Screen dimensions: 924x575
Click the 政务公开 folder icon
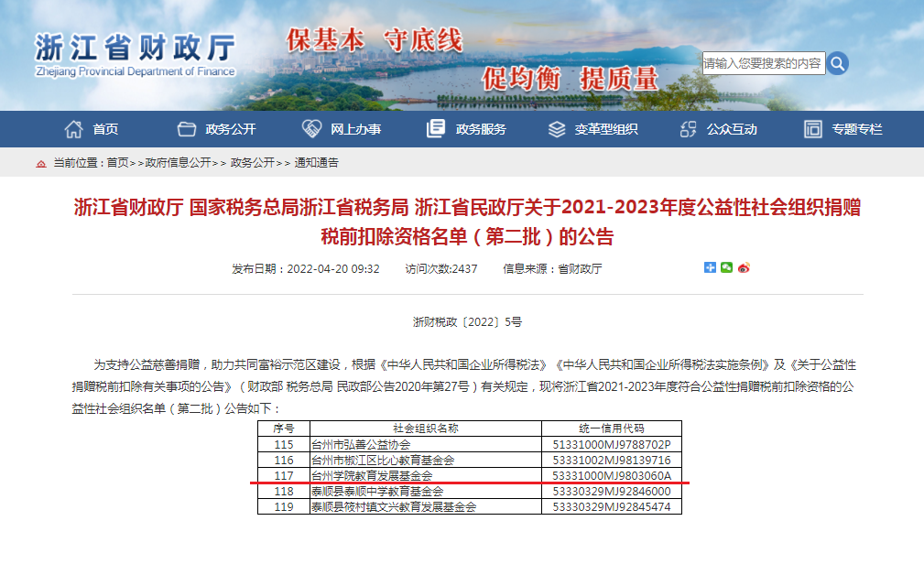187,129
